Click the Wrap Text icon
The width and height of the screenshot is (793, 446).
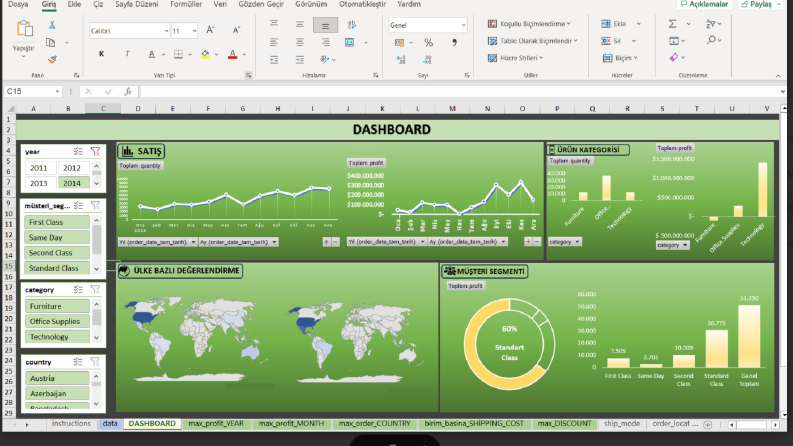click(351, 24)
